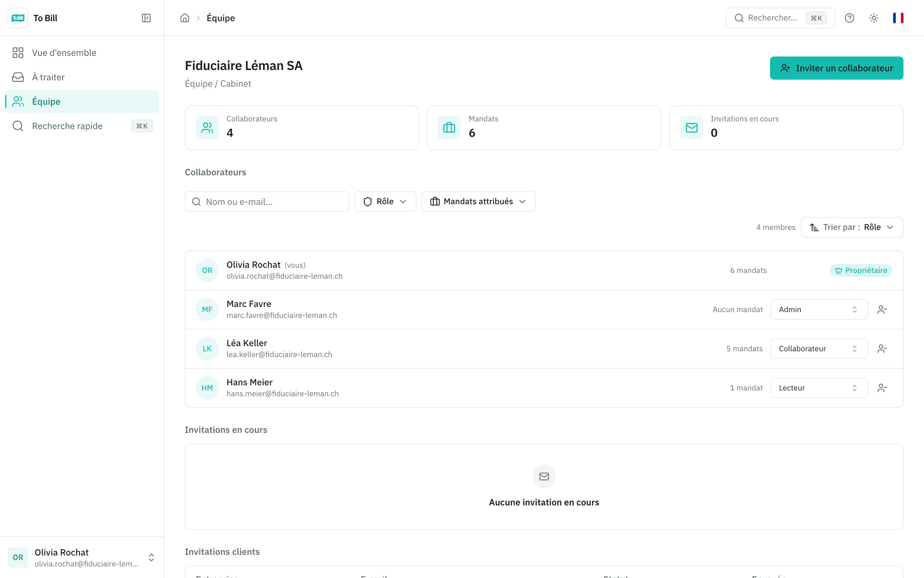Open Vue d'ensemble in the sidebar
Screen dimensions: 924x578
point(82,53)
